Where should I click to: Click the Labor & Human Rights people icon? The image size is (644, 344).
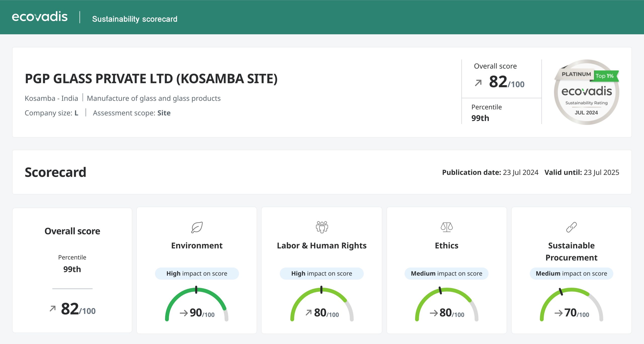[x=322, y=227]
